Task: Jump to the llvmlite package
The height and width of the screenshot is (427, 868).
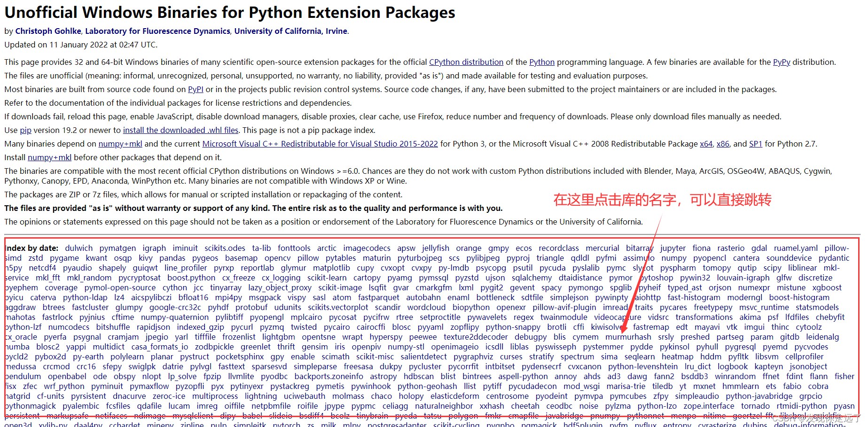Action: point(241,376)
